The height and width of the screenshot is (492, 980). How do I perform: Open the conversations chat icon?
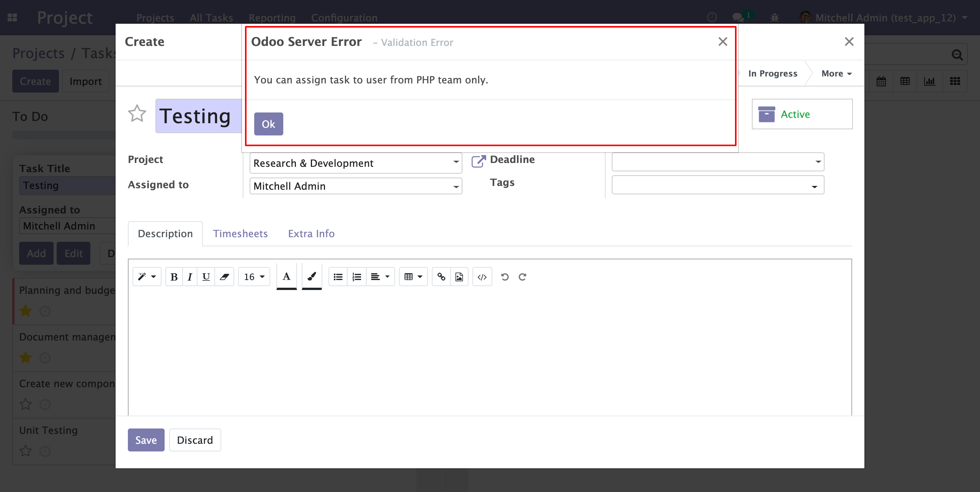tap(738, 17)
